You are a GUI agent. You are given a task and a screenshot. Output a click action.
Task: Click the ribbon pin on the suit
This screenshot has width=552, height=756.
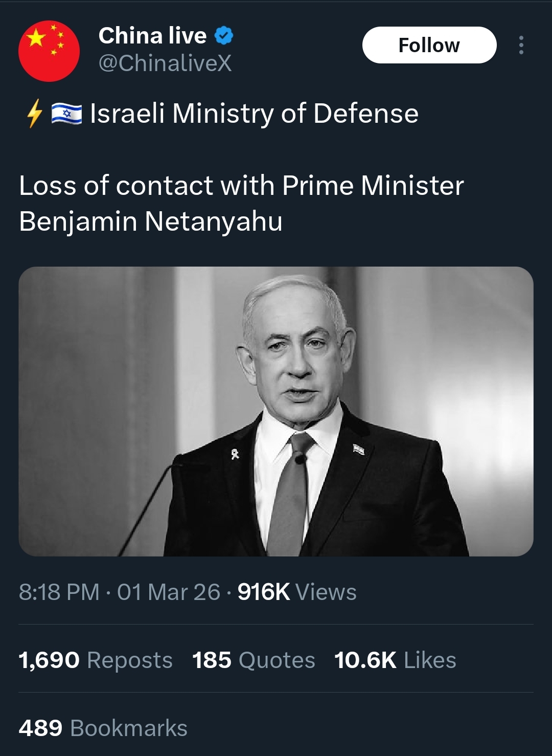[235, 453]
